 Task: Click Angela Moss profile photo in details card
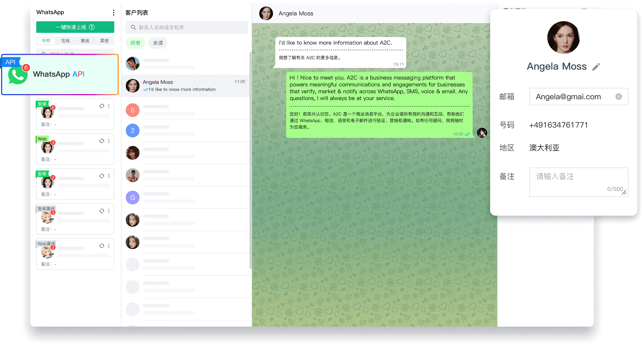563,38
